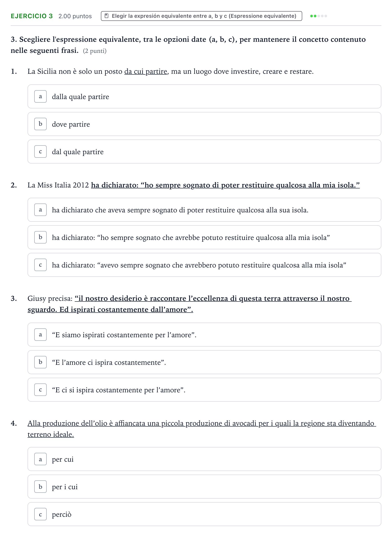The height and width of the screenshot is (547, 392).
Task: Select answer c 'perciò'
Action: point(204,514)
